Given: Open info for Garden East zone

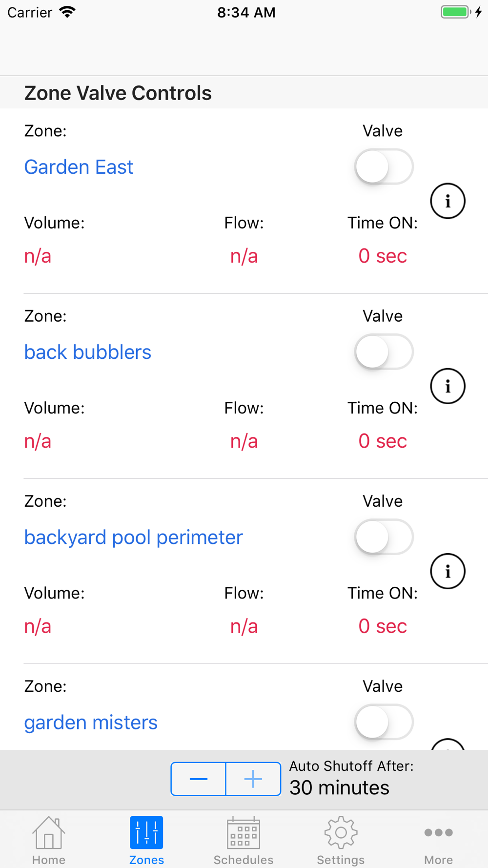Looking at the screenshot, I should click(x=447, y=201).
